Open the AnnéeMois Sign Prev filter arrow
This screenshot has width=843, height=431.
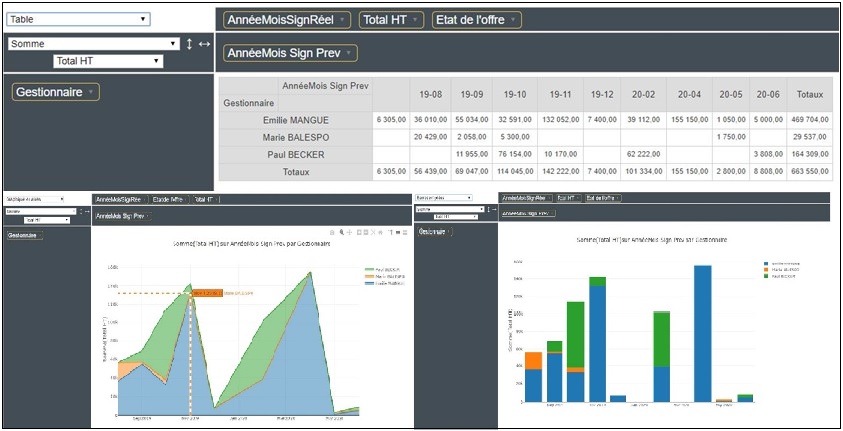point(349,53)
